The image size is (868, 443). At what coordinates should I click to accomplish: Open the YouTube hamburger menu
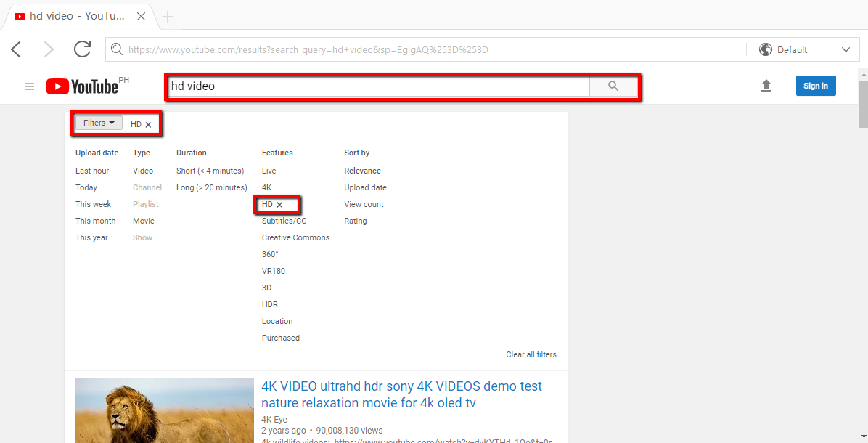pyautogui.click(x=29, y=86)
